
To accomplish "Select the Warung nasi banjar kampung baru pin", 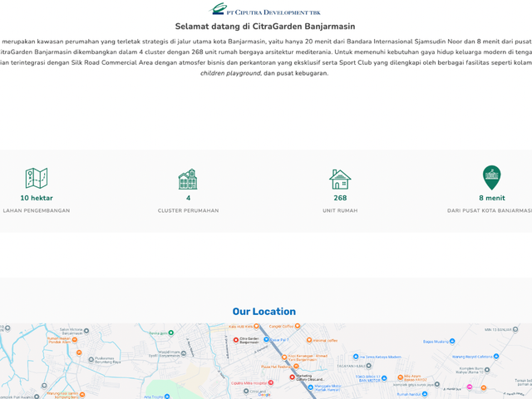I will [82, 395].
